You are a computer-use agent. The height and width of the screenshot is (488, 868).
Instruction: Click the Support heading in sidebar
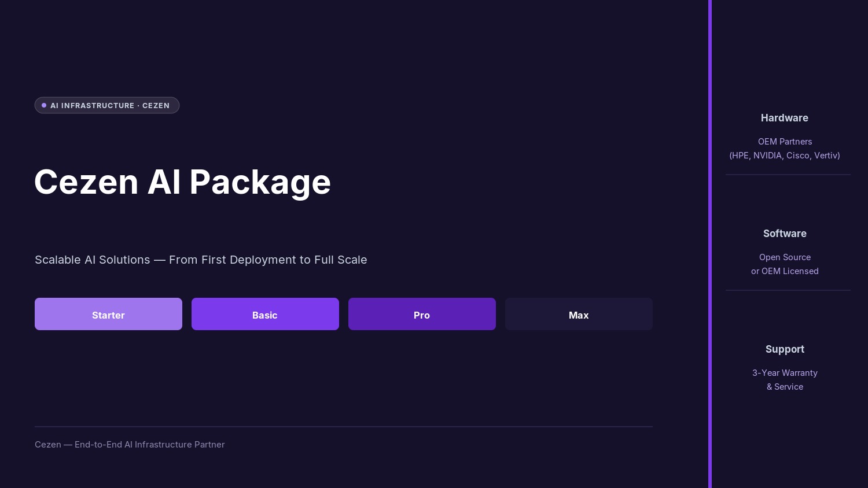coord(785,349)
